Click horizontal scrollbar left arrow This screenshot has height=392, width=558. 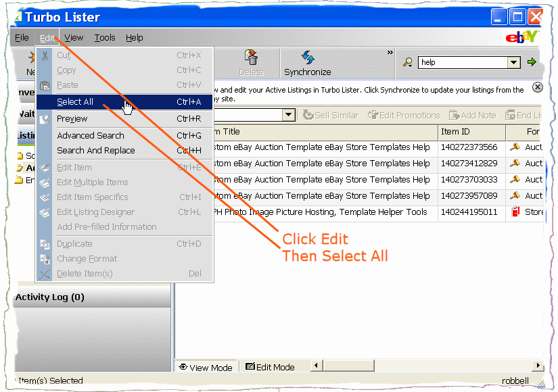click(316, 366)
